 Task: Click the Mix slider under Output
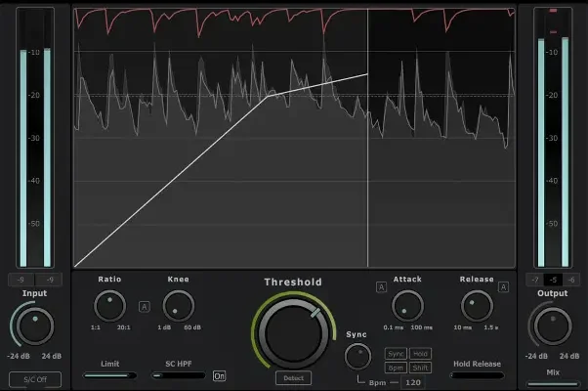[x=553, y=383]
